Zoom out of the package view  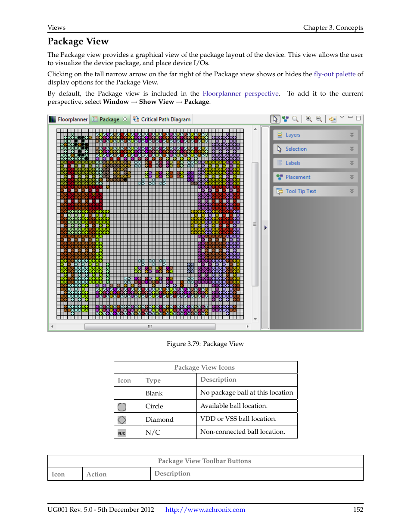click(x=319, y=119)
